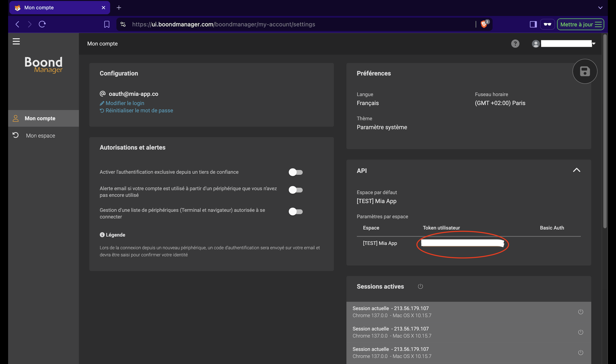Click the browser forward arrow

pos(30,24)
